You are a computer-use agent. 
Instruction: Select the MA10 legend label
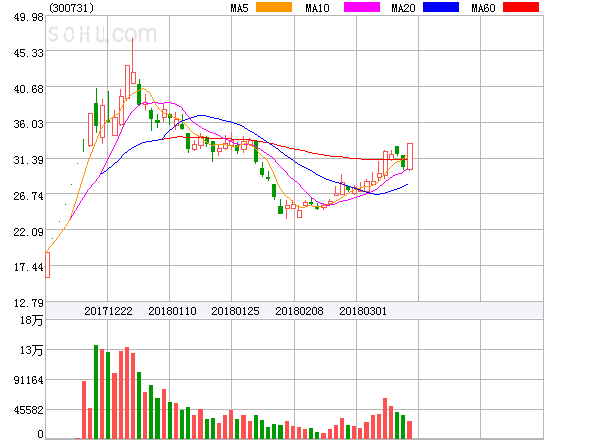317,8
